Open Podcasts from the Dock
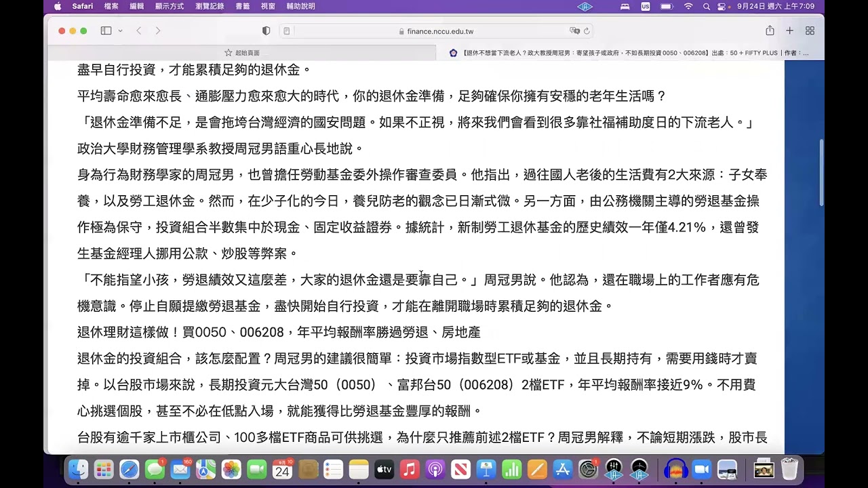Screen dimensions: 868x488 click(x=435, y=469)
